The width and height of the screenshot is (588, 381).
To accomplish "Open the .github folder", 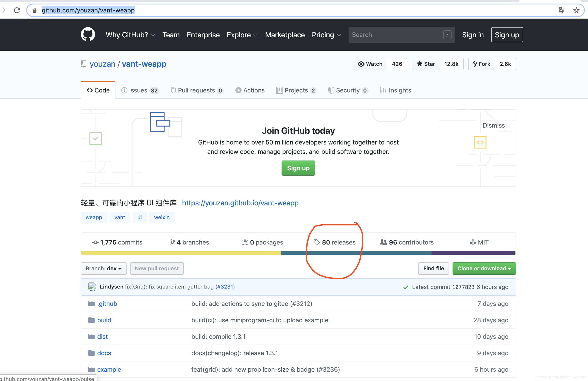I will [107, 304].
